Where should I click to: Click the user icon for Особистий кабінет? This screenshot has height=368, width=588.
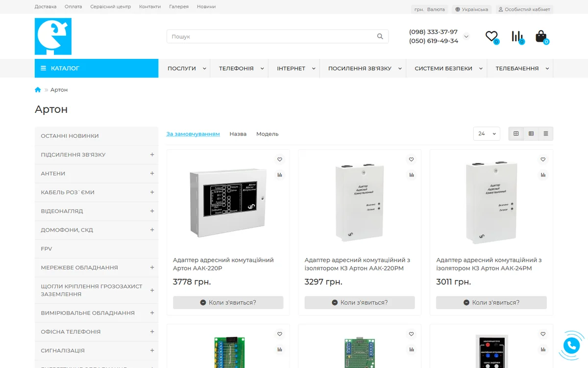tap(500, 9)
